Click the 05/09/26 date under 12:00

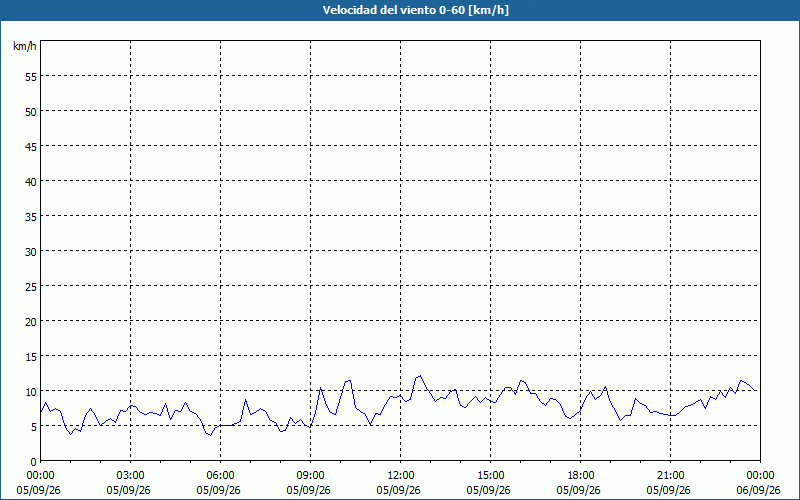point(398,490)
